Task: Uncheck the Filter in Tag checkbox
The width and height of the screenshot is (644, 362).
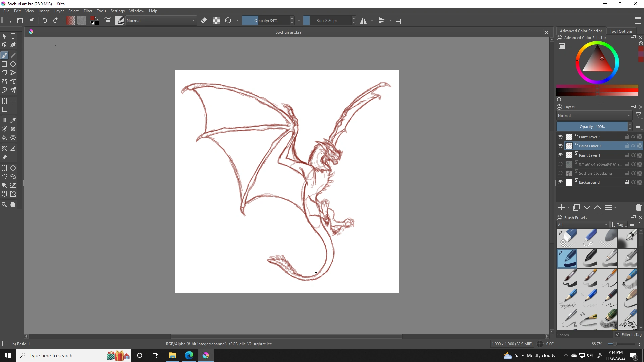Action: click(617, 335)
